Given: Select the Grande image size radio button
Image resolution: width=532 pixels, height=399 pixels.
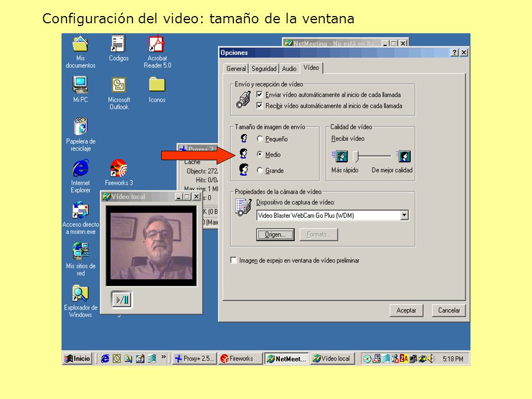Looking at the screenshot, I should coord(259,170).
